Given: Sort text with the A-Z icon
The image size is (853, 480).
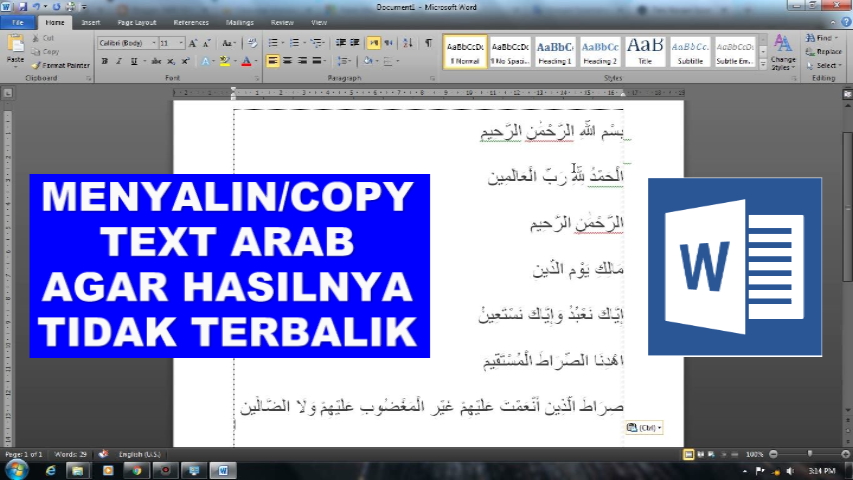Looking at the screenshot, I should [x=407, y=43].
